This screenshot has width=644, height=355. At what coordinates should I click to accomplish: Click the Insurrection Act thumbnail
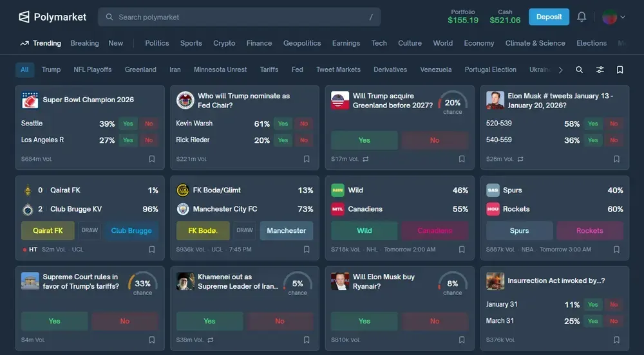pos(495,281)
